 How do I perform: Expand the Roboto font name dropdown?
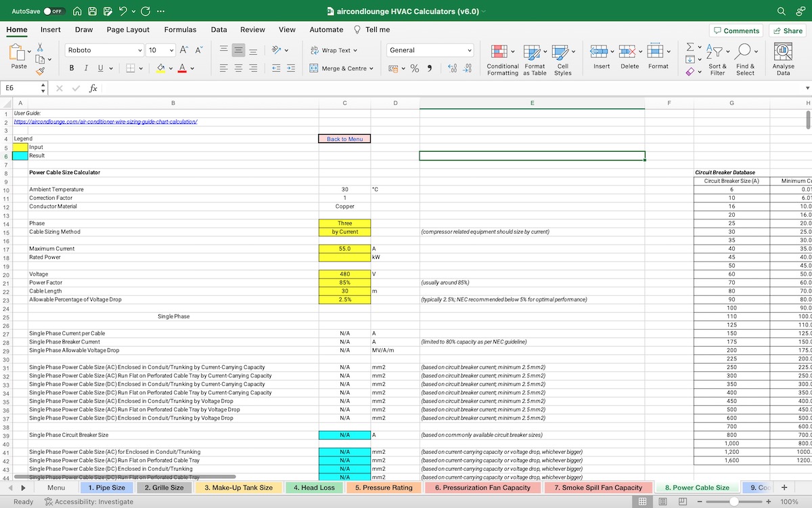(140, 50)
